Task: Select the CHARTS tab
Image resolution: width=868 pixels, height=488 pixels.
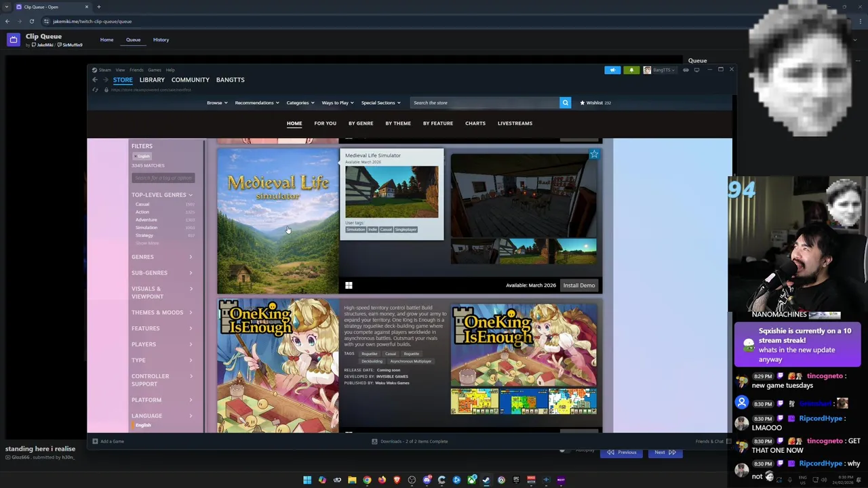Action: [x=475, y=123]
